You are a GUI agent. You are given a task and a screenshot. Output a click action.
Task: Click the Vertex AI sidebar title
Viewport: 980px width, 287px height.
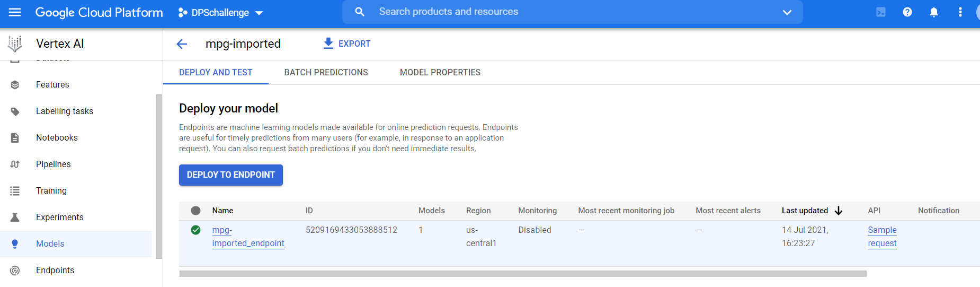pyautogui.click(x=60, y=44)
